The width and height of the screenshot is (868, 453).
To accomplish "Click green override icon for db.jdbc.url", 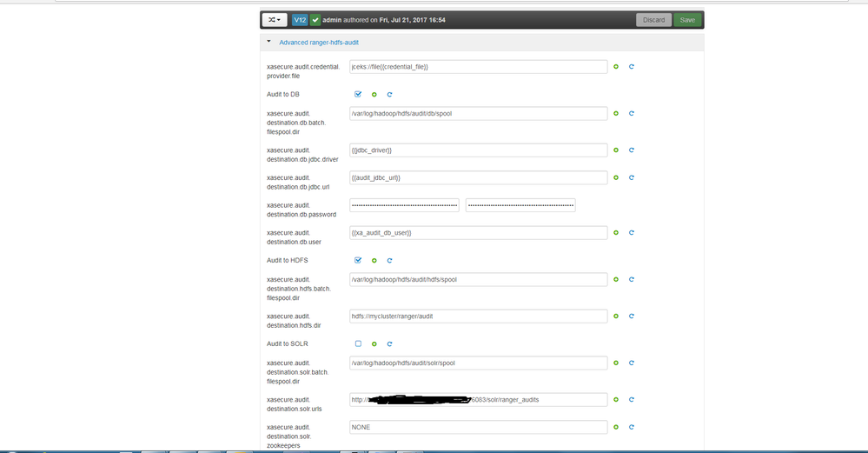I will click(615, 177).
